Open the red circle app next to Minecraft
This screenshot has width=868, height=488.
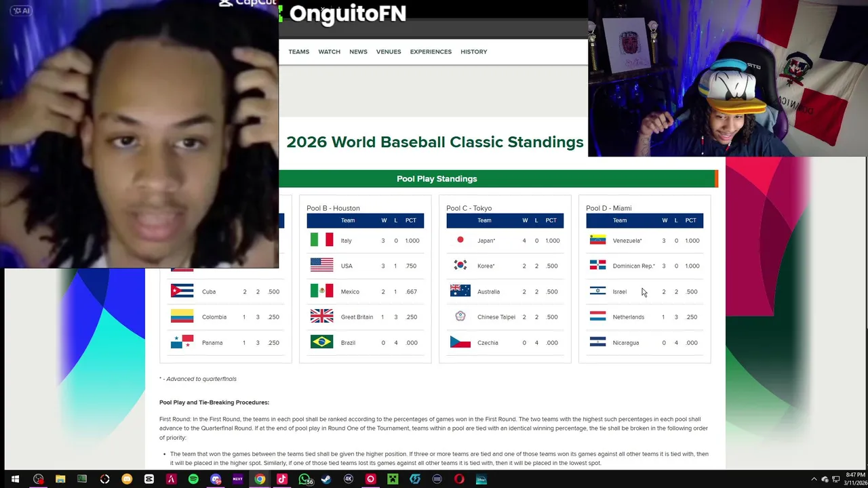(370, 479)
